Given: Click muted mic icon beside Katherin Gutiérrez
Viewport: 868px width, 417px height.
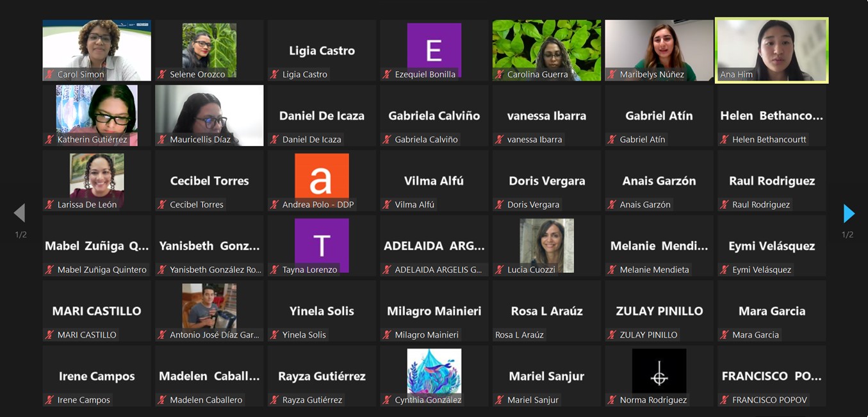Looking at the screenshot, I should 49,139.
